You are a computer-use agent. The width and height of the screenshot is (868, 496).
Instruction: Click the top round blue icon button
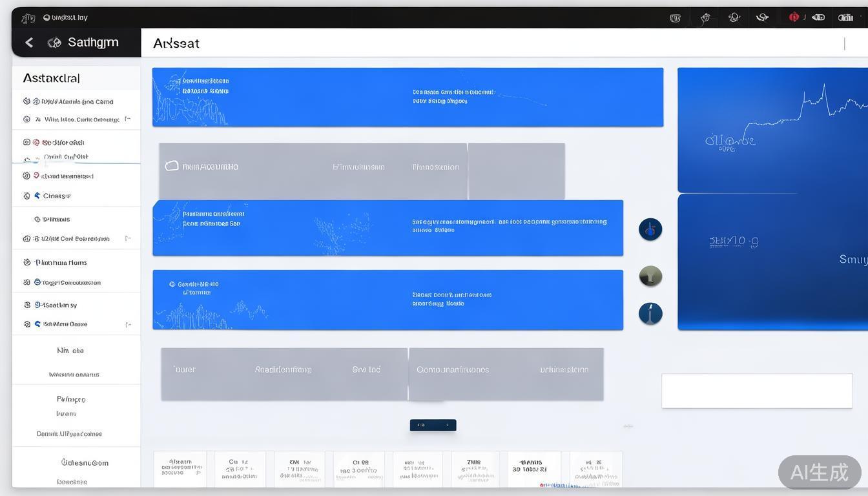pos(650,229)
